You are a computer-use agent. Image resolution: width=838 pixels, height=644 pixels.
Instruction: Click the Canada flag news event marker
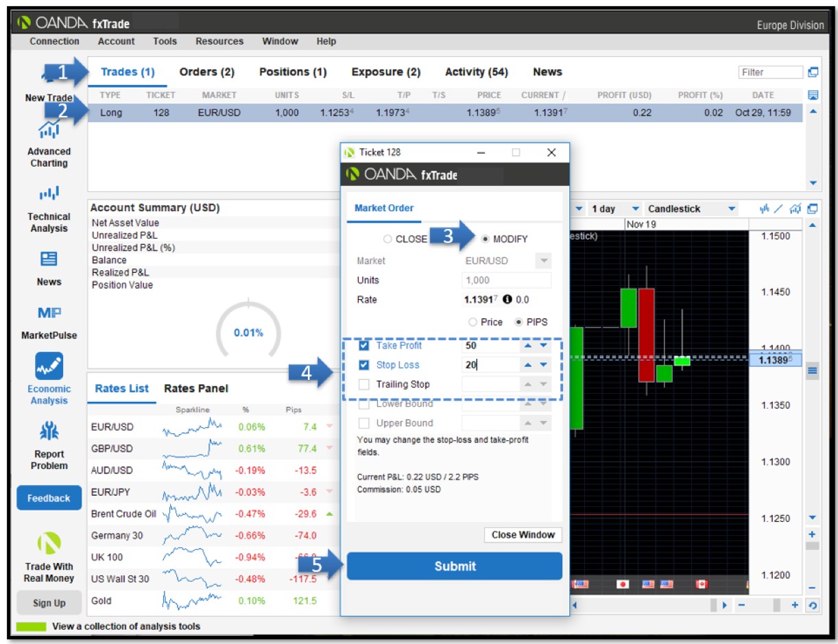pos(701,584)
